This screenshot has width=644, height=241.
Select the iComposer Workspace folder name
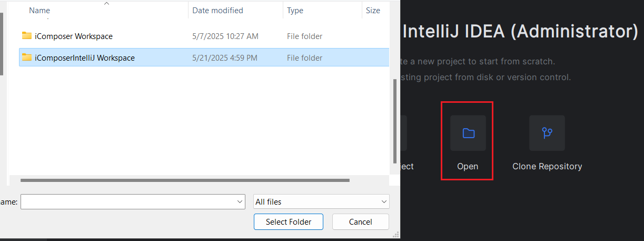tap(74, 36)
